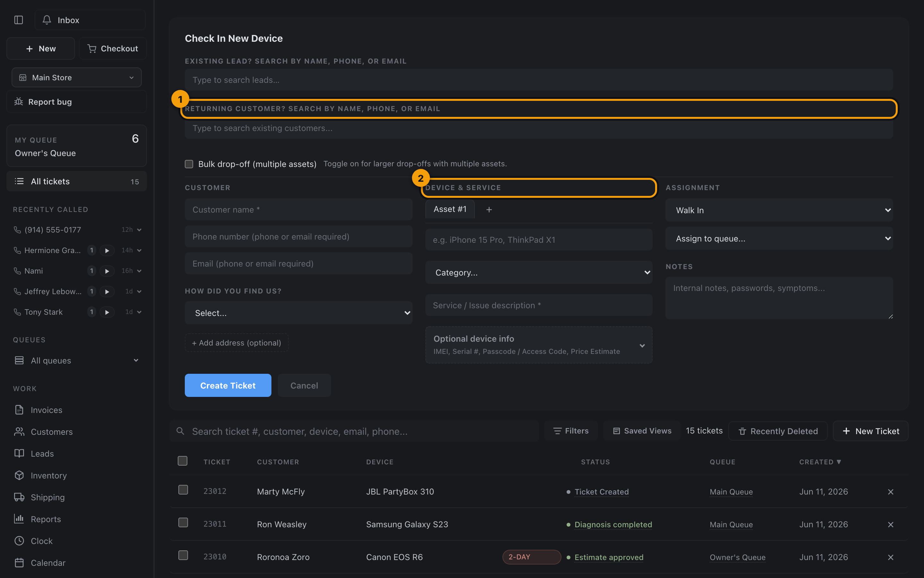Cancel the device check-in

[x=304, y=385]
